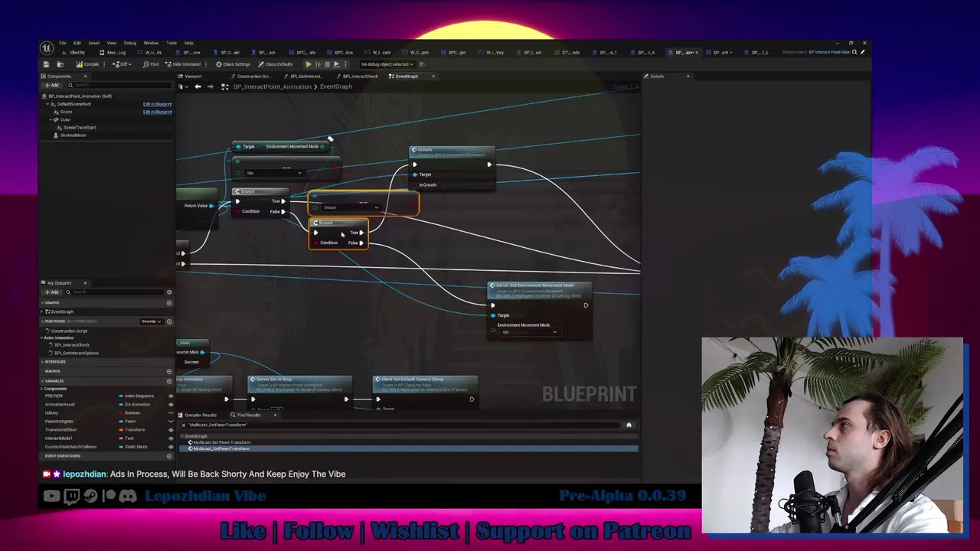Add a new variable with plus icon
Screen dimensions: 980x551
click(x=169, y=381)
